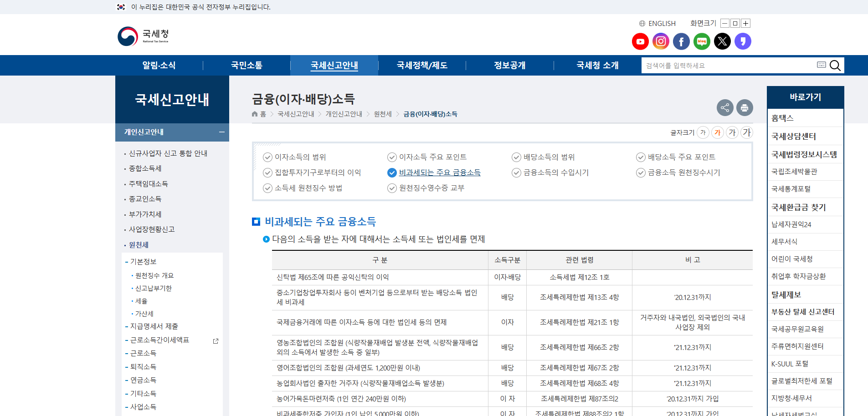The width and height of the screenshot is (868, 416).
Task: Expand the 근로소득 sidebar submenu
Action: (x=143, y=353)
